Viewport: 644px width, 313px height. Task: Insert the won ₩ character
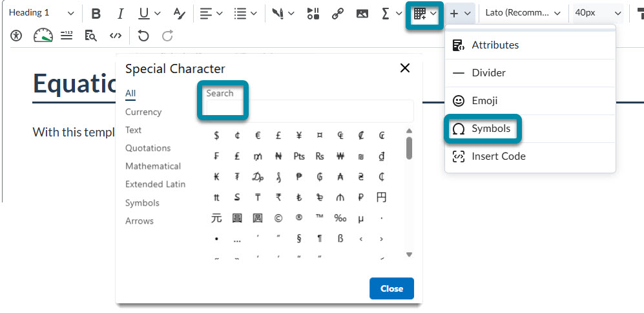pyautogui.click(x=340, y=156)
